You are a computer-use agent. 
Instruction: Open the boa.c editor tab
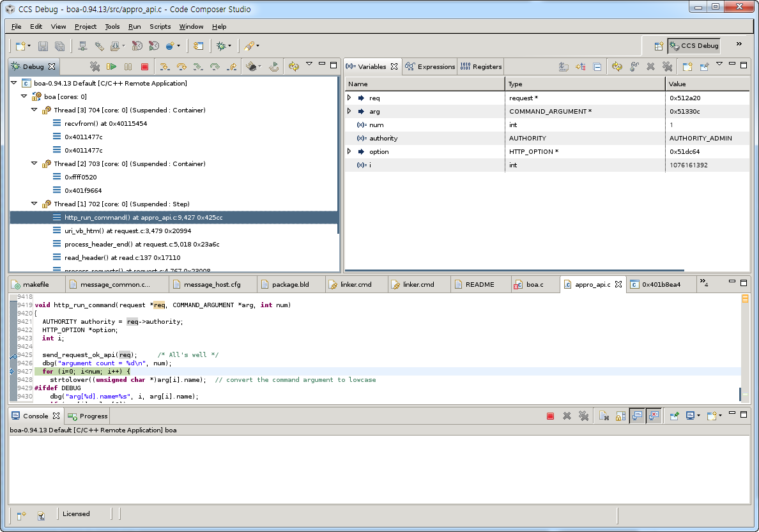pos(535,285)
